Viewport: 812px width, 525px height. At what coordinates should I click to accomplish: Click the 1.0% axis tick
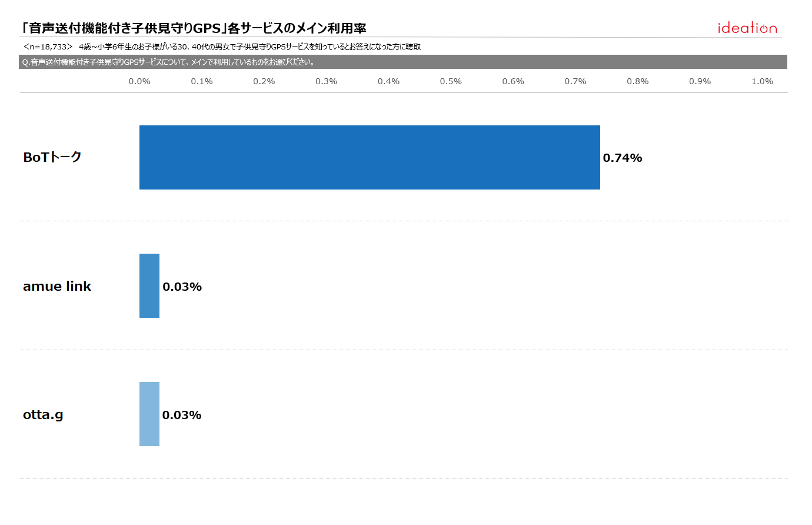point(762,81)
